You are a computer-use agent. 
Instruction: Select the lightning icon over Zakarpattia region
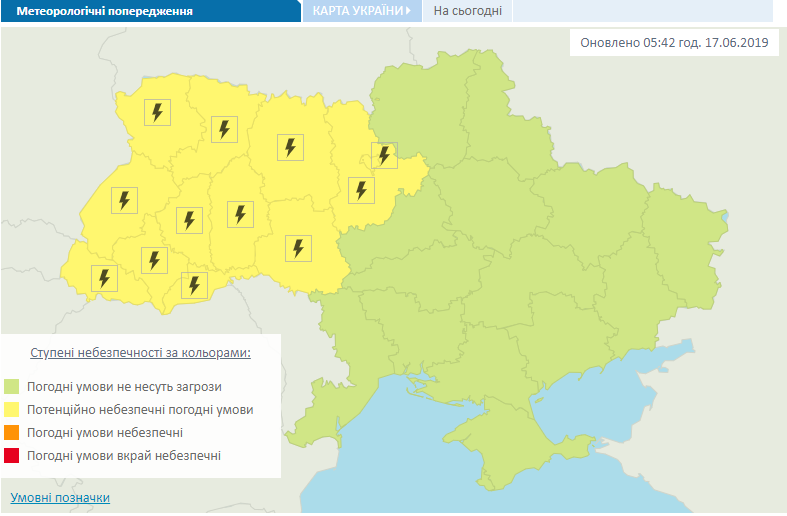pyautogui.click(x=104, y=279)
